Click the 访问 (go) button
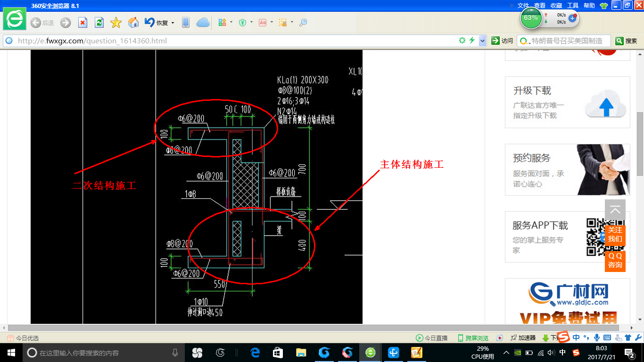The width and height of the screenshot is (644, 362). click(x=502, y=41)
